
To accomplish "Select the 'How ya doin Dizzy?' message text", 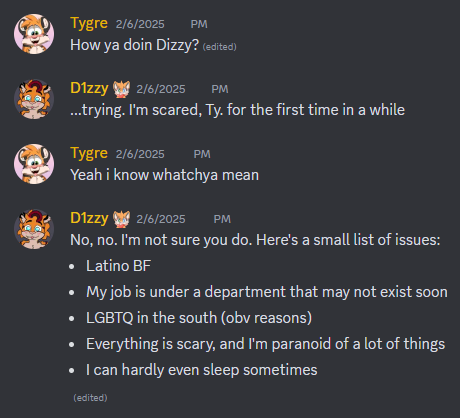I will [x=134, y=45].
